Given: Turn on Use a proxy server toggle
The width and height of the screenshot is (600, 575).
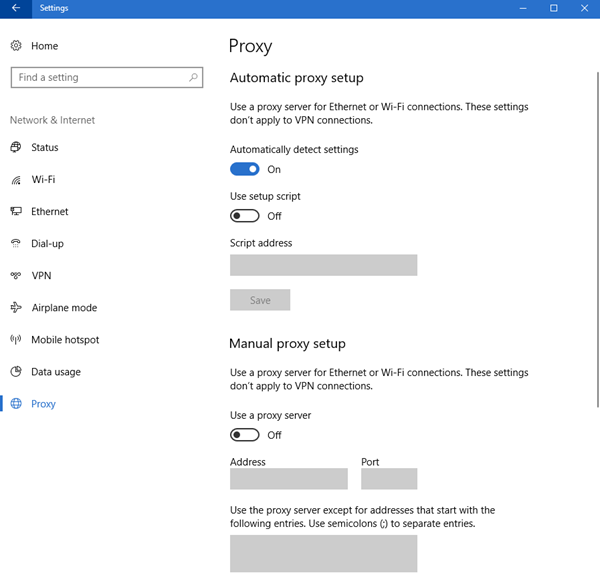Looking at the screenshot, I should [245, 435].
